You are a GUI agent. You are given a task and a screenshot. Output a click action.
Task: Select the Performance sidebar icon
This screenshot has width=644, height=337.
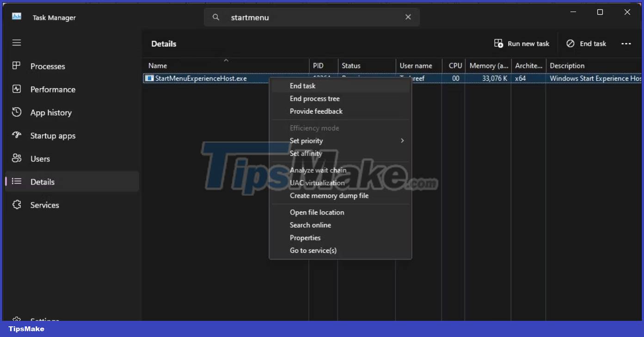coord(17,89)
